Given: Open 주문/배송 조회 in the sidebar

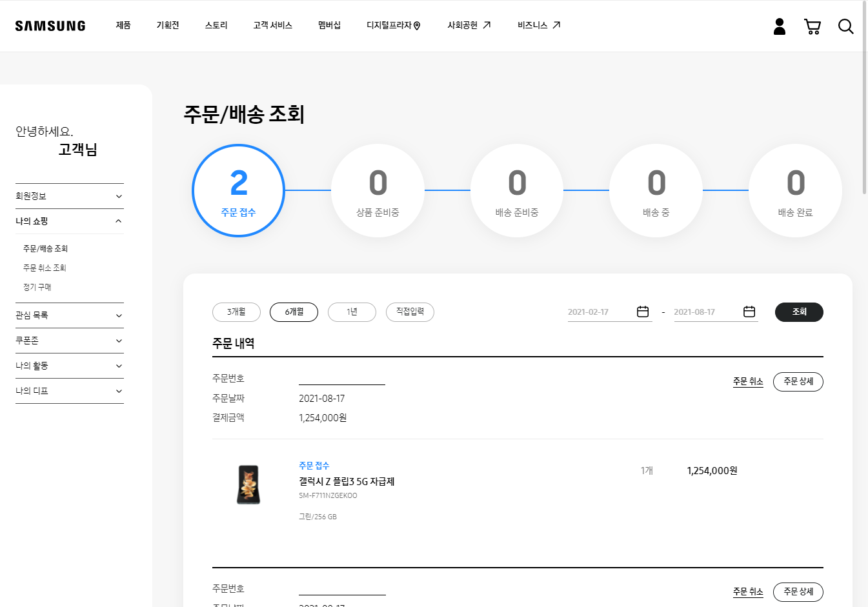Looking at the screenshot, I should tap(45, 248).
